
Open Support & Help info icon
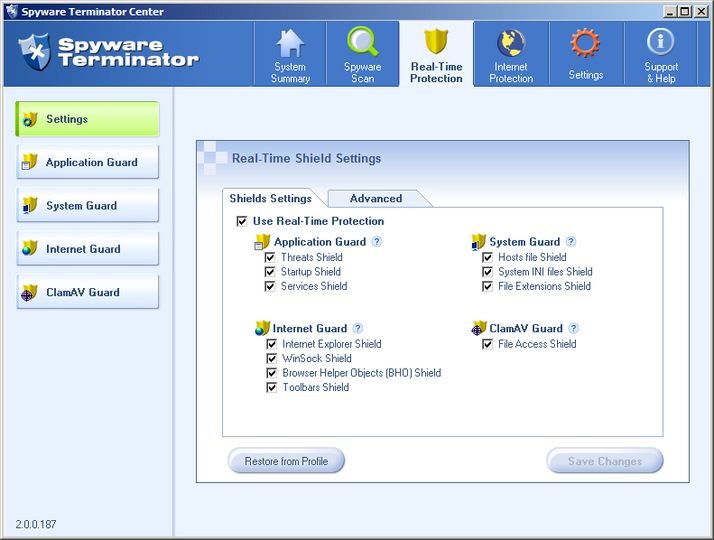[x=660, y=41]
